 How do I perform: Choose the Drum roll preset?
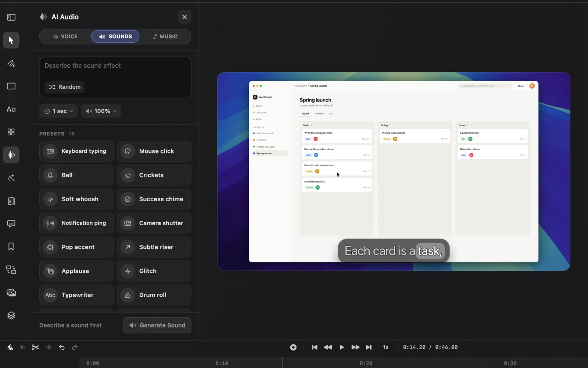[x=154, y=295]
